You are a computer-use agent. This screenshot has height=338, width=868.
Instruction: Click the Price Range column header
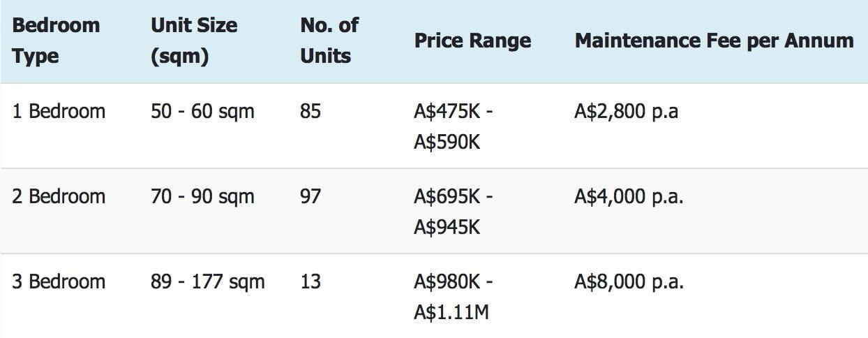(x=472, y=41)
